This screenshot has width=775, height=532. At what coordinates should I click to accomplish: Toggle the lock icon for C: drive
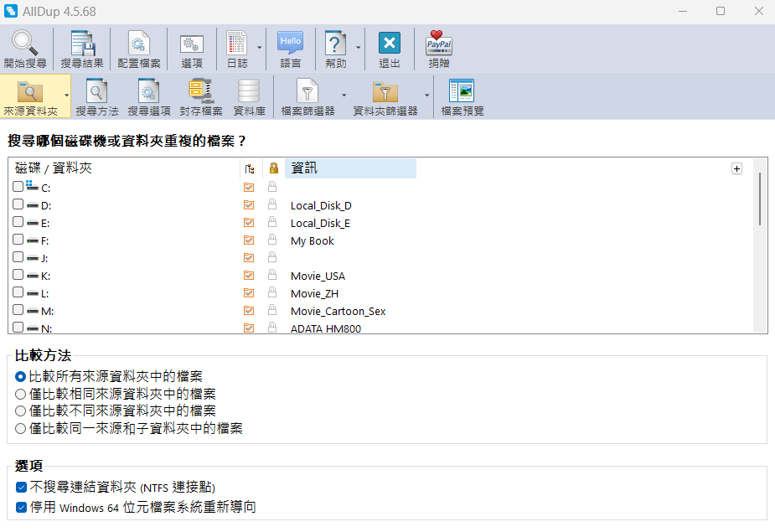pyautogui.click(x=271, y=187)
